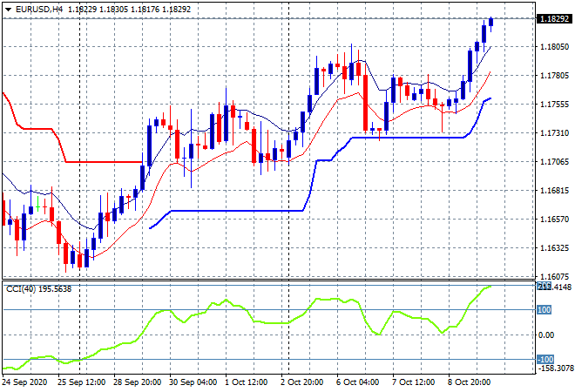Image resolution: width=575 pixels, height=392 pixels.
Task: Click the 8 Oct 20:00 time label
Action: [469, 382]
